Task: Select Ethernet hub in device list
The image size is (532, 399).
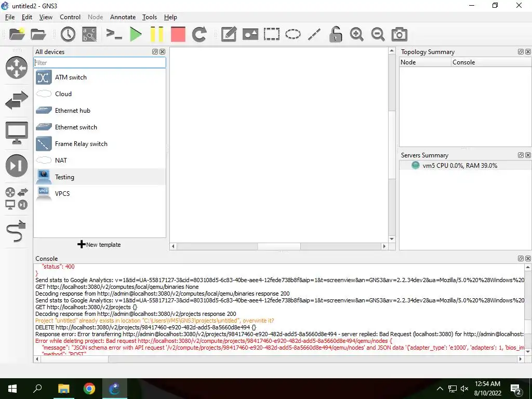Action: click(100, 111)
